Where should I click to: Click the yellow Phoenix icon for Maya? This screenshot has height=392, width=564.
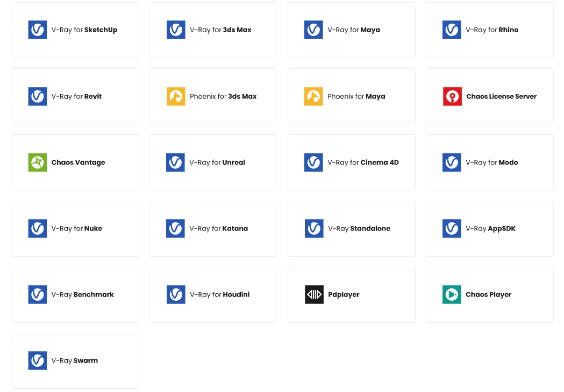(x=313, y=96)
